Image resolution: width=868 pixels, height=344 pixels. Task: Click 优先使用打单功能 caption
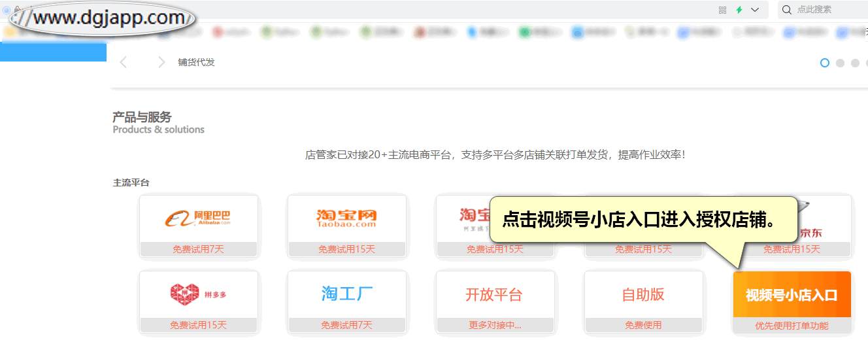pyautogui.click(x=792, y=325)
